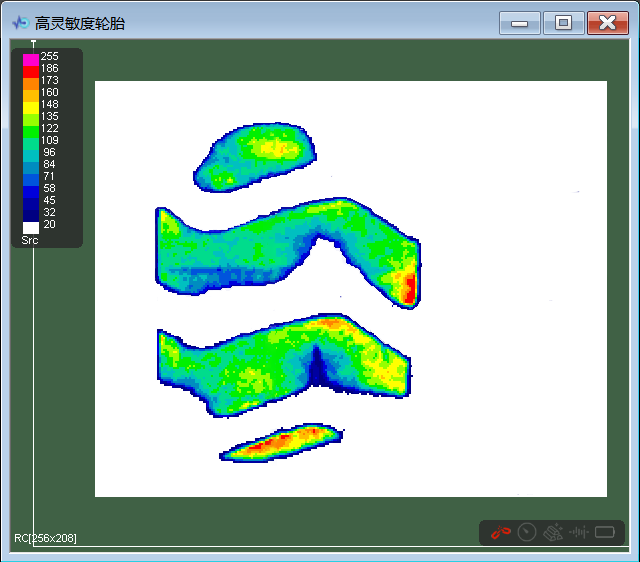Click the battery status icon
Viewport: 640px width, 562px height.
tap(605, 532)
